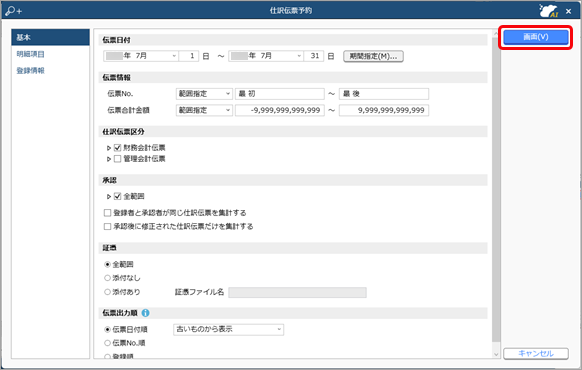This screenshot has height=370, width=582.
Task: Expand the 承認 全範囲 tree node
Action: click(109, 197)
